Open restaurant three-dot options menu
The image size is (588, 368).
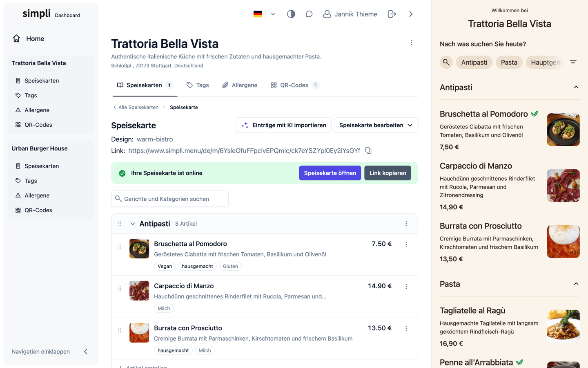coord(411,43)
